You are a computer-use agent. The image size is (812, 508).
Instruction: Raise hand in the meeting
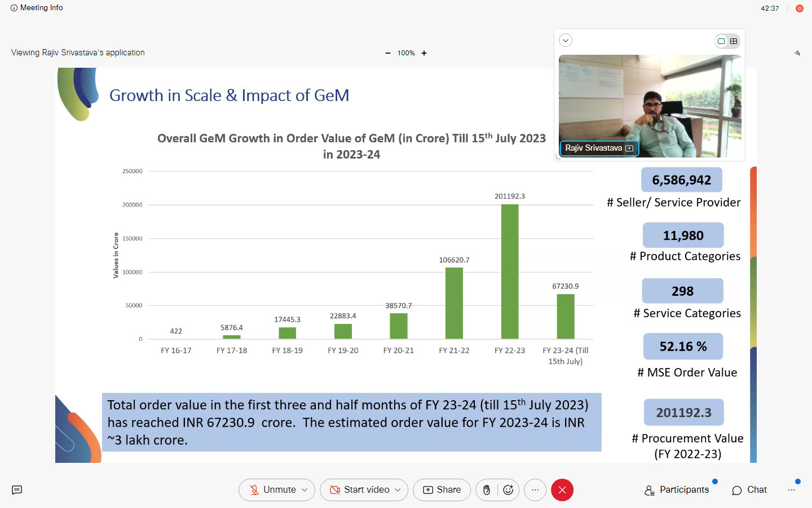(x=487, y=490)
